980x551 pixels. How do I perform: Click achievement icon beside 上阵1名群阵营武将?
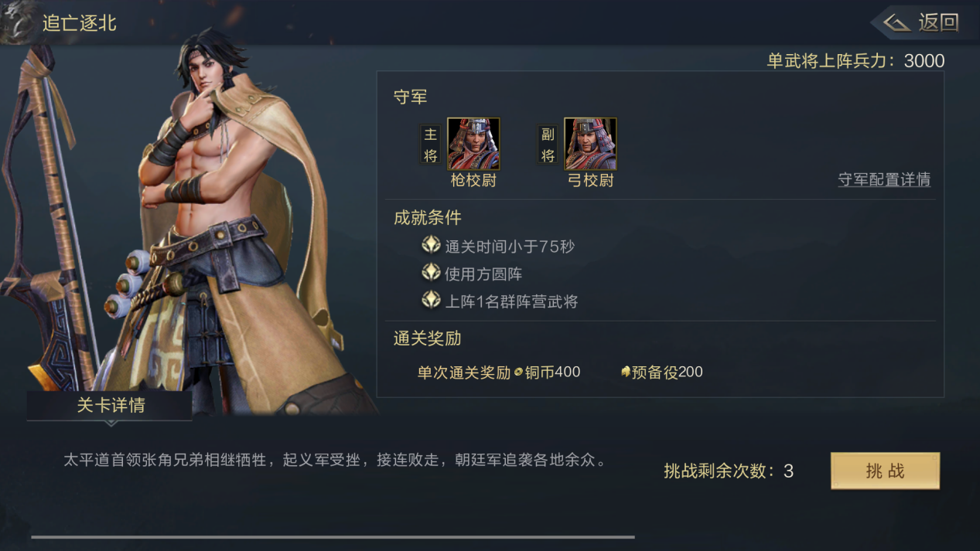tap(431, 301)
